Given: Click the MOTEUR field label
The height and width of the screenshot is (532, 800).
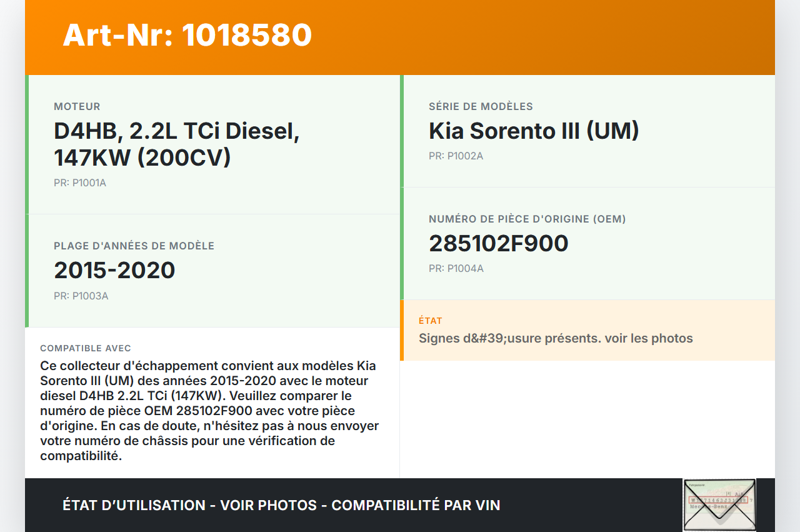Looking at the screenshot, I should 77,107.
